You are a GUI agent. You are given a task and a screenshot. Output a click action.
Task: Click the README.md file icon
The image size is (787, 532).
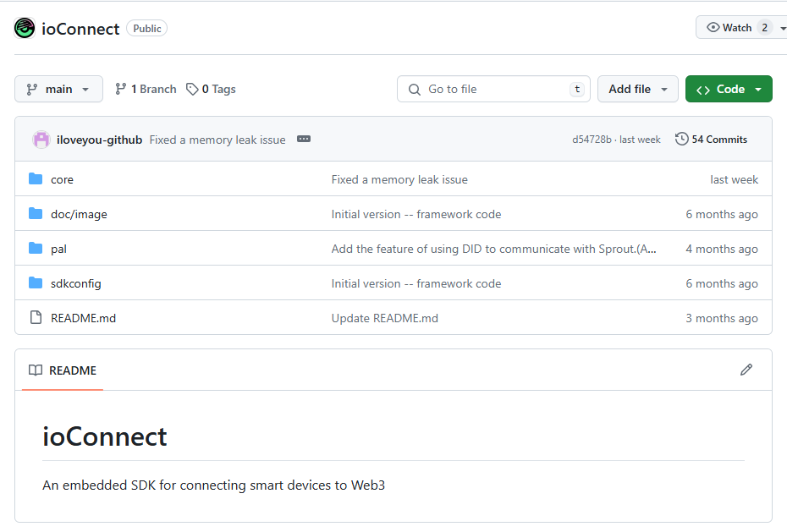(36, 317)
